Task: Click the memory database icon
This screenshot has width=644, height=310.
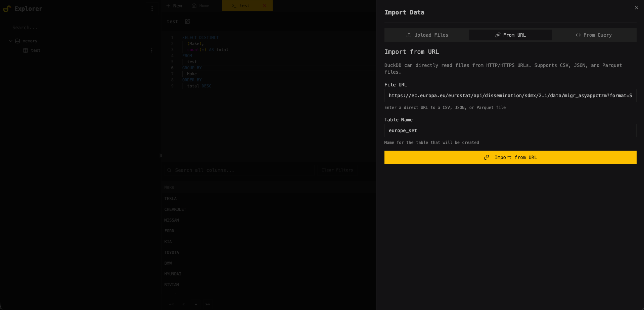Action: [17, 41]
